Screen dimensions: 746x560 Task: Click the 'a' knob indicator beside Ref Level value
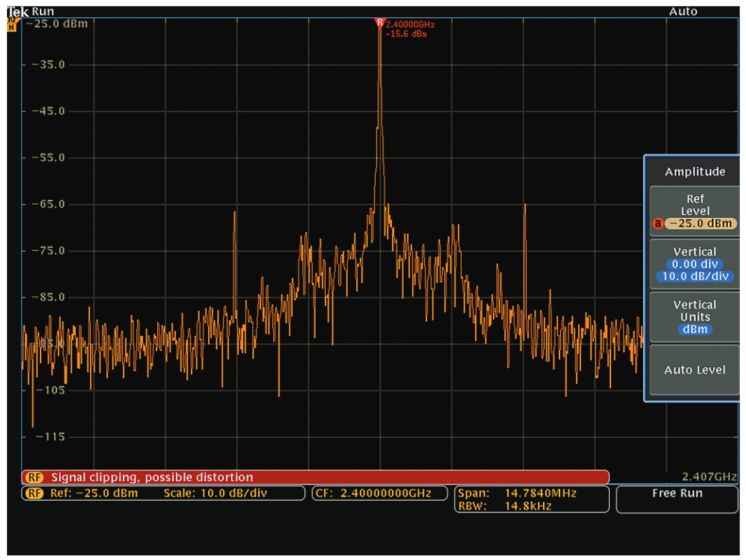(658, 223)
